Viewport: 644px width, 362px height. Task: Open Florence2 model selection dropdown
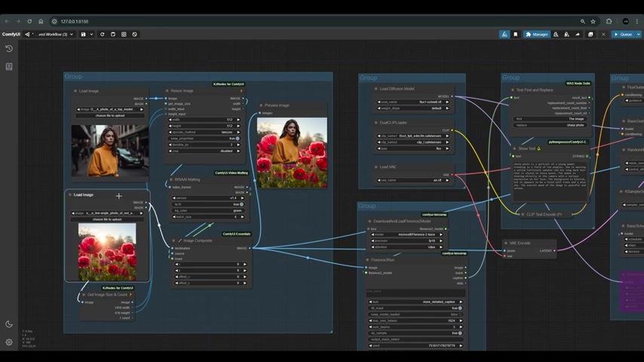[407, 235]
